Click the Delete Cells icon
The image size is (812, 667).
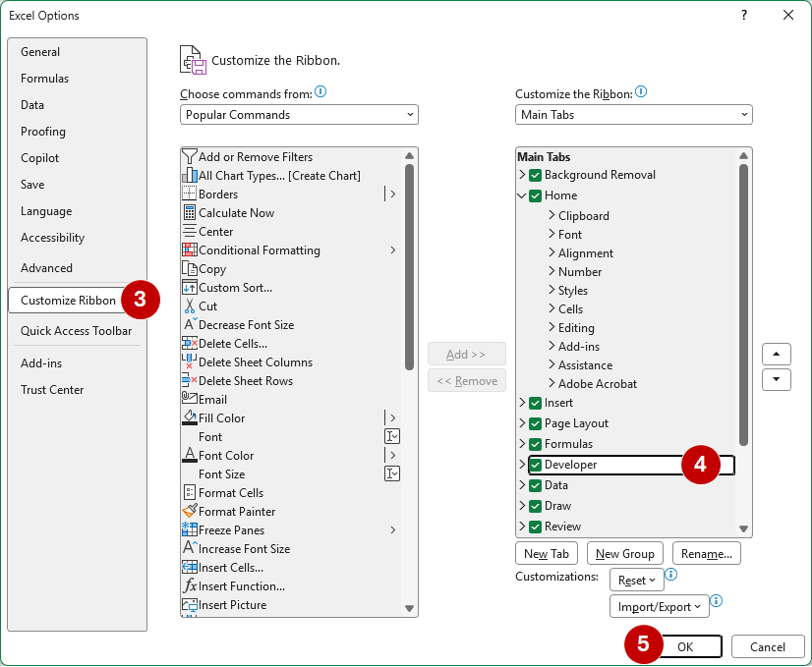point(190,343)
